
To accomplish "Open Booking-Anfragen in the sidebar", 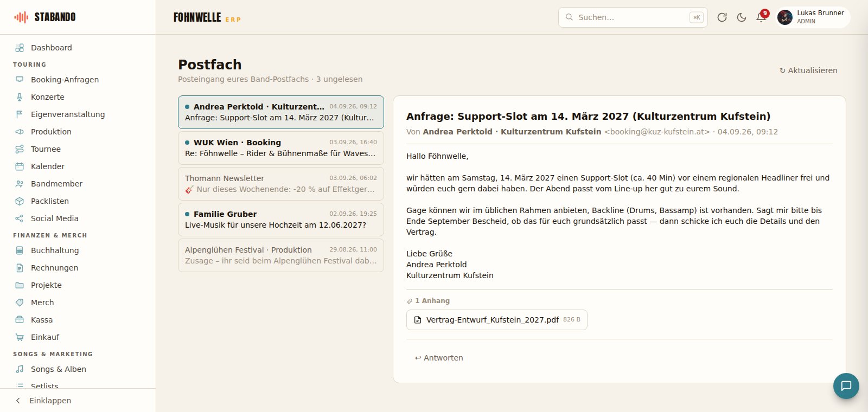I will coord(78,80).
